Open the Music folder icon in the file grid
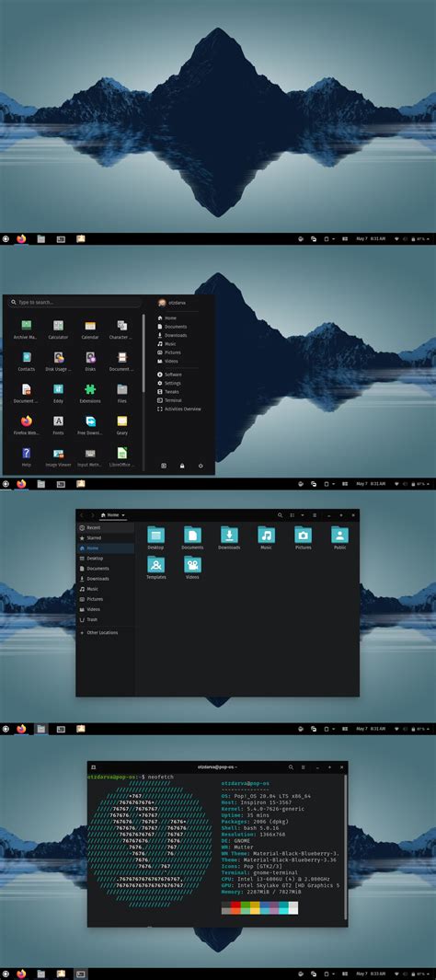436x980 pixels. click(266, 538)
